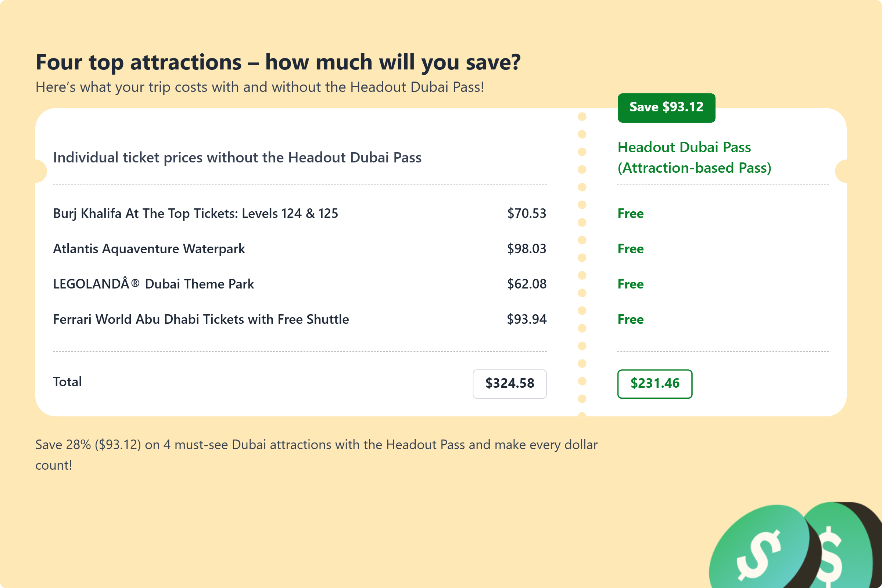Screen dimensions: 882x588
Task: Choose Atlantis Aquaventure Waterpark
Action: pos(149,249)
